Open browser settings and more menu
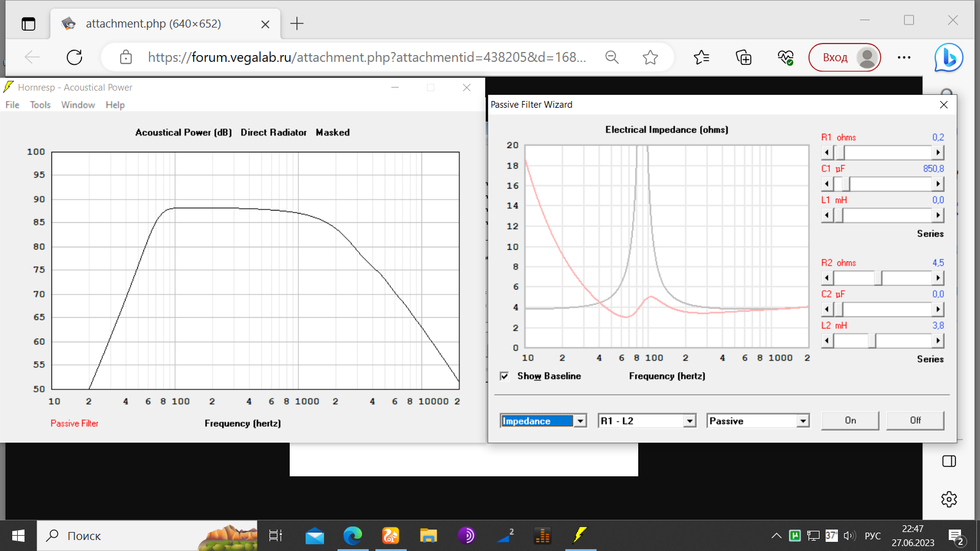Screen dimensions: 980x551 (x=904, y=58)
